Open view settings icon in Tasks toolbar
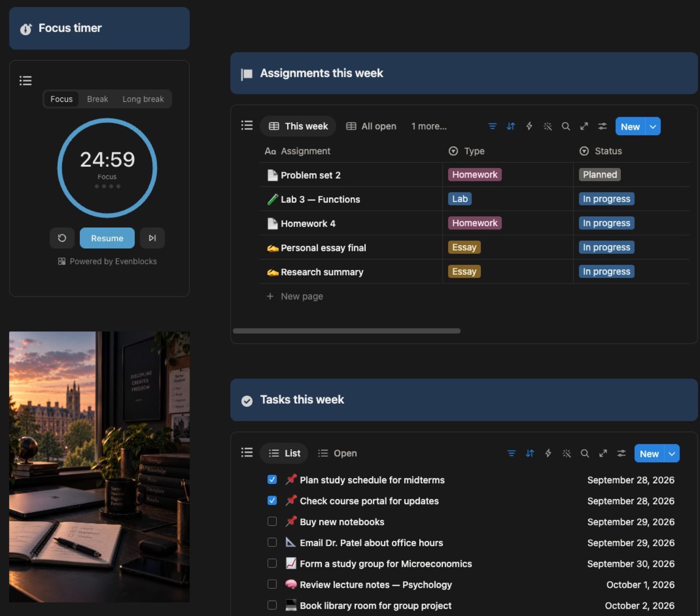 tap(621, 453)
